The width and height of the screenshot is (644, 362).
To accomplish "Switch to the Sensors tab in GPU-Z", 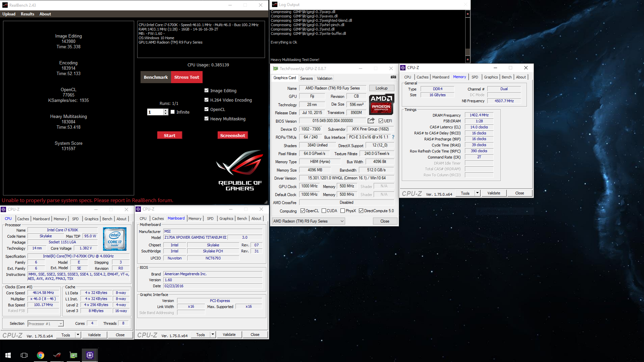I will tap(306, 78).
